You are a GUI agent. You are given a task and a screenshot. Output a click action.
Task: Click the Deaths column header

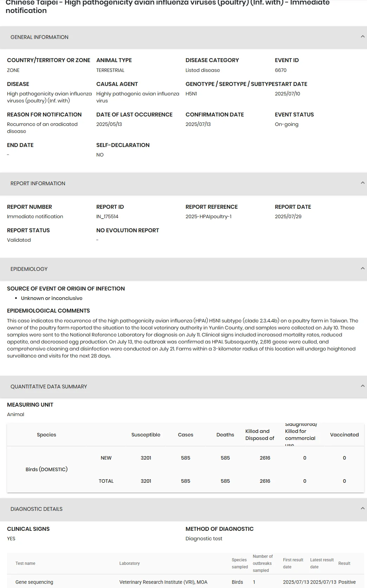coord(225,435)
